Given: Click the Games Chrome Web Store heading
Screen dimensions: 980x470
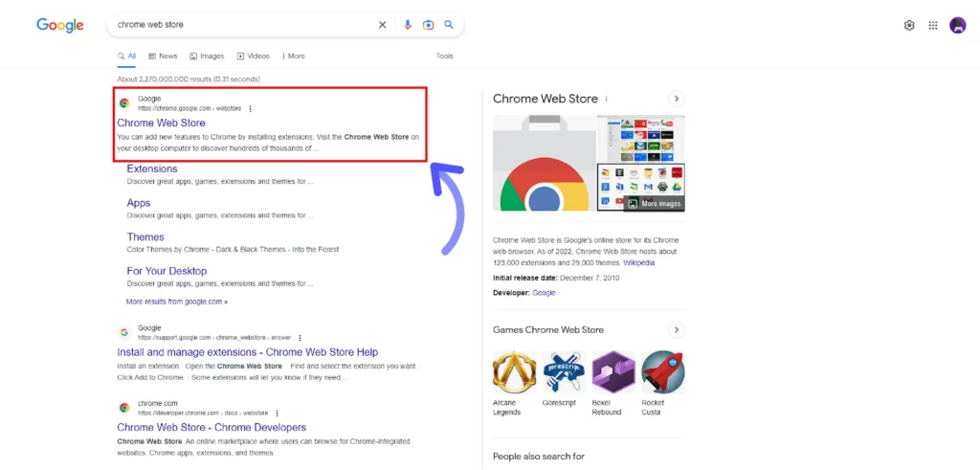Looking at the screenshot, I should tap(548, 330).
